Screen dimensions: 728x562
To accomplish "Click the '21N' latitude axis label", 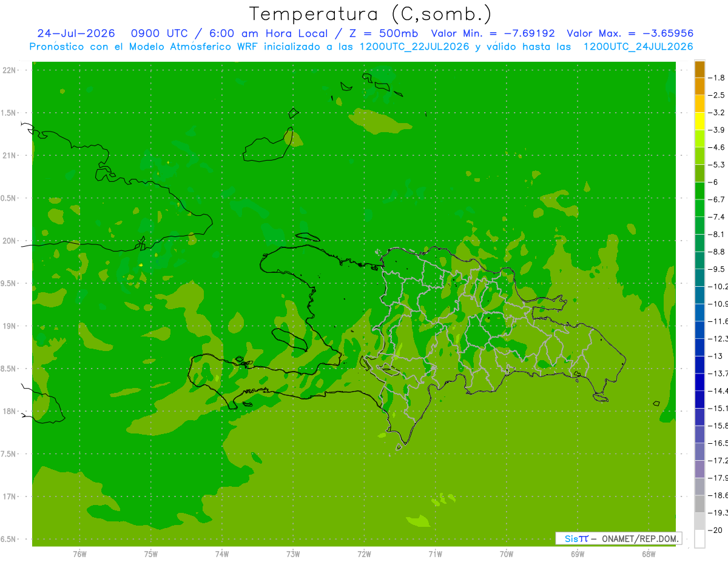I will tap(10, 155).
